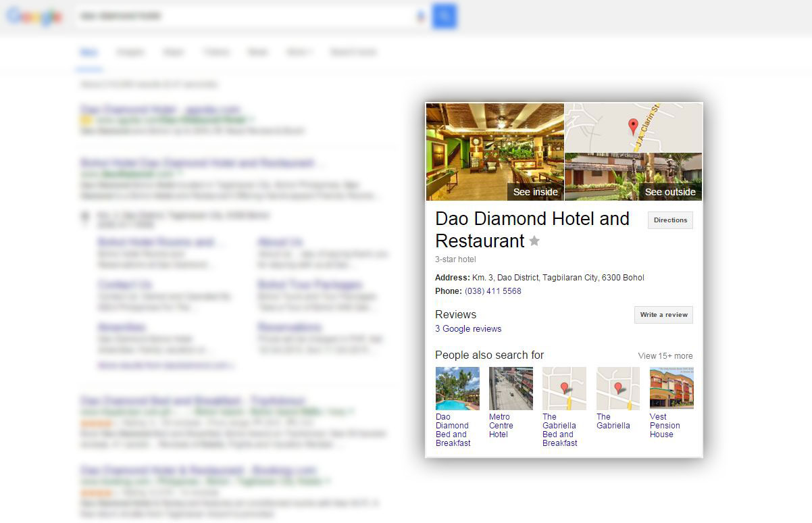Open The Gabriella Bed and Breakfast link
The height and width of the screenshot is (523, 812).
pos(559,430)
